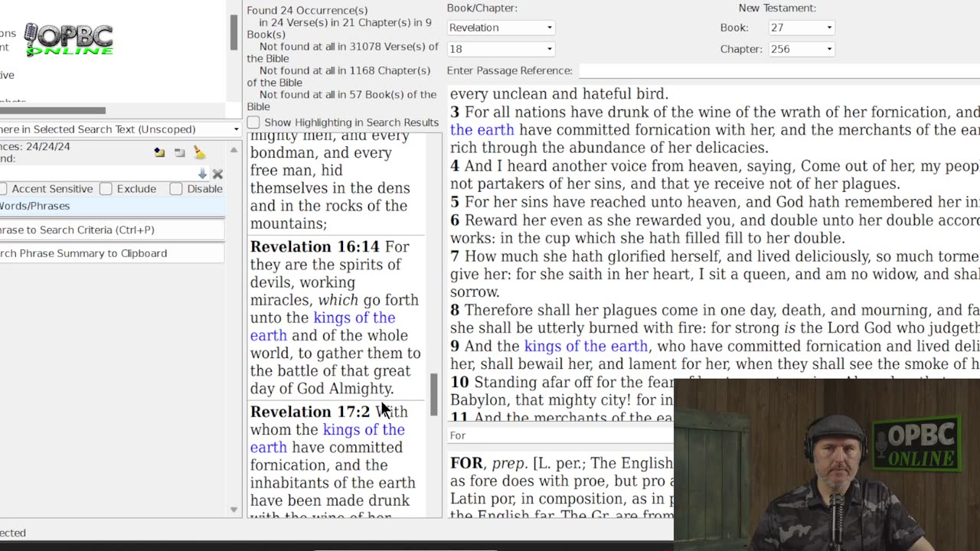Click Search Phrase Summary to Clipboard button
Viewport: 980px width, 551px height.
click(x=112, y=253)
